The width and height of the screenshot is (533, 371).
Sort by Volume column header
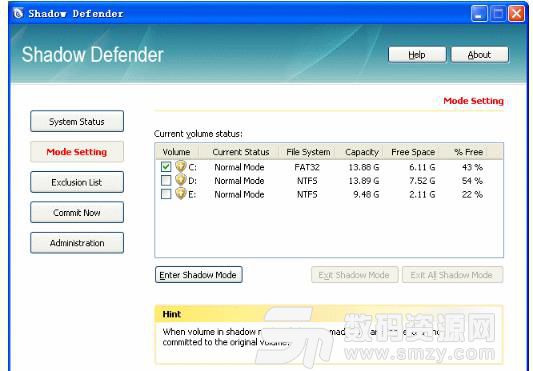[x=177, y=152]
